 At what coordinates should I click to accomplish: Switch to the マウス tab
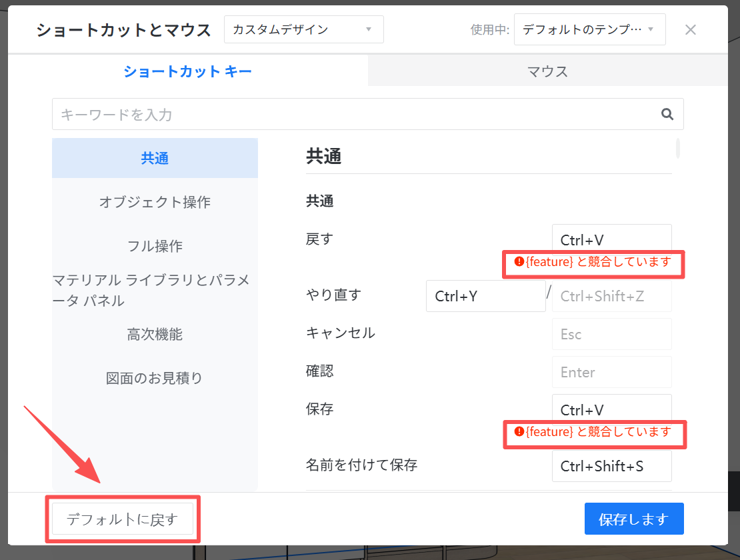[547, 71]
